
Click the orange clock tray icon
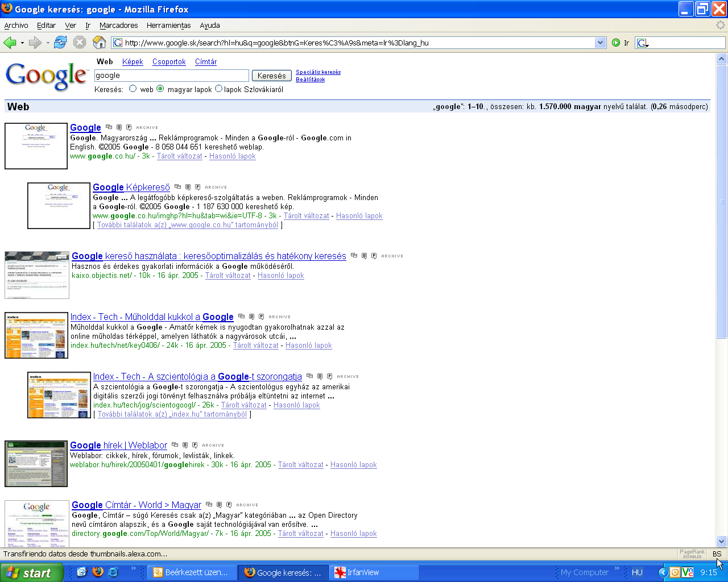point(675,572)
